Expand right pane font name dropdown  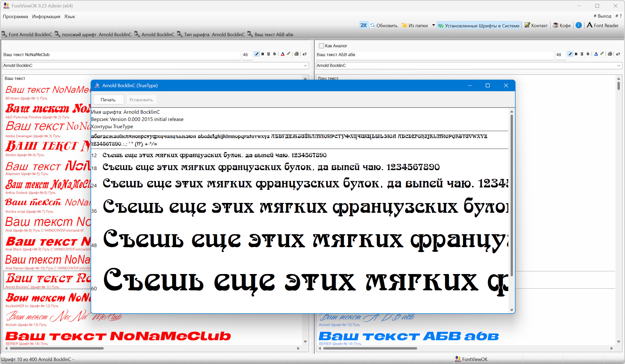pyautogui.click(x=619, y=66)
